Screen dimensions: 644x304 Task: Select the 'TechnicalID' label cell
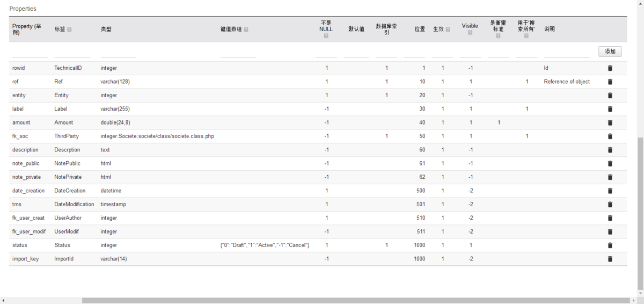pyautogui.click(x=68, y=68)
